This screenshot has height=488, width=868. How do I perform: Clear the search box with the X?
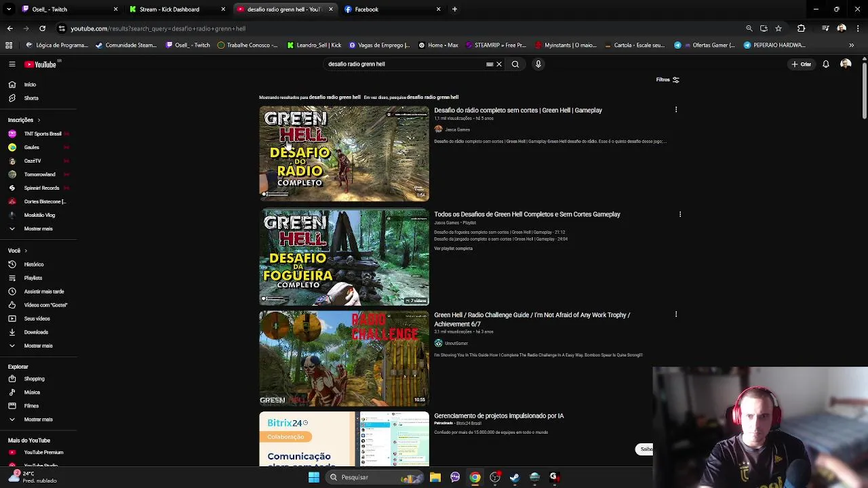[499, 64]
